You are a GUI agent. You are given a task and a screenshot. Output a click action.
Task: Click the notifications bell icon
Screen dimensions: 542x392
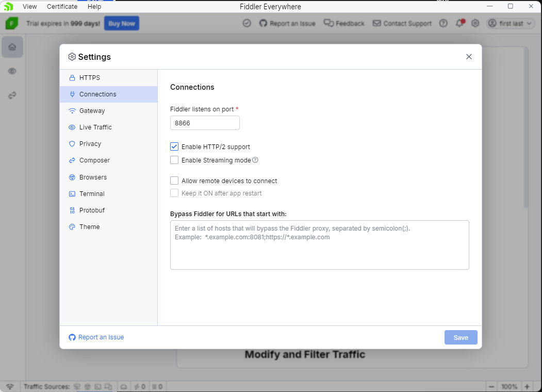point(459,23)
